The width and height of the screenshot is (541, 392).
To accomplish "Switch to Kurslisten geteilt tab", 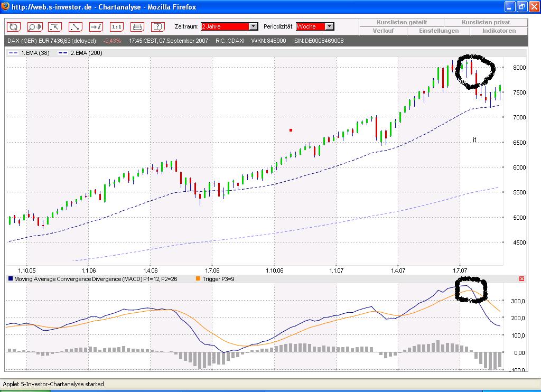I will click(402, 22).
